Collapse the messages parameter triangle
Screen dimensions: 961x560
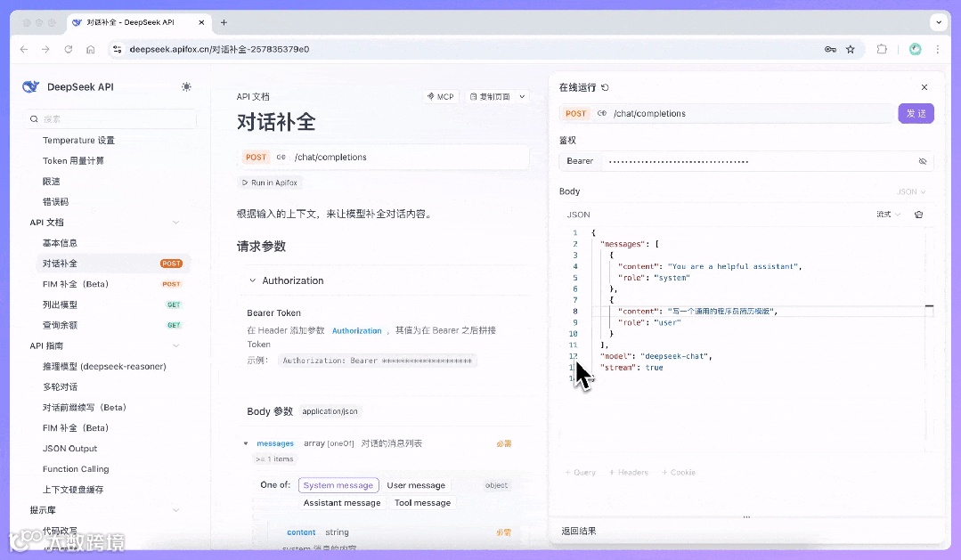(x=246, y=443)
